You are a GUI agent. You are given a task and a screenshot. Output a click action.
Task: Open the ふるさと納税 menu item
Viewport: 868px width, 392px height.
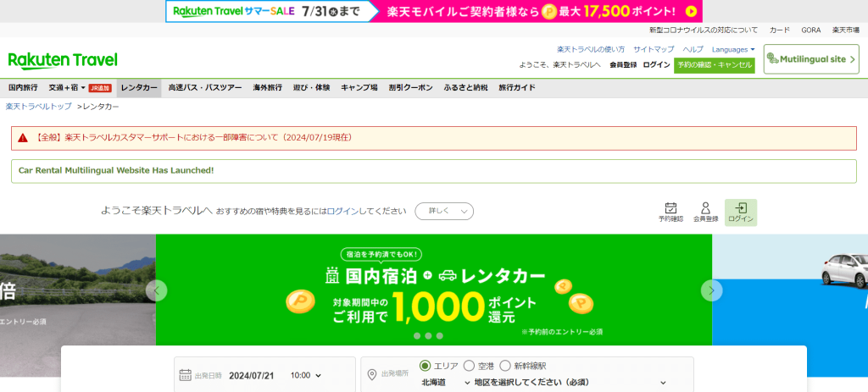tap(465, 87)
